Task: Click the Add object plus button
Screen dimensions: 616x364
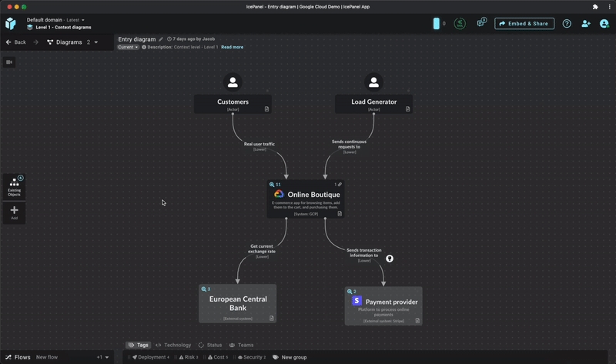Action: [x=14, y=212]
